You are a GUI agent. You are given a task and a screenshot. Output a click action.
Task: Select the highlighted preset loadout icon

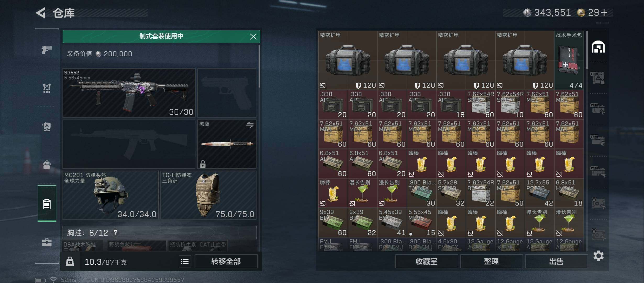[47, 203]
